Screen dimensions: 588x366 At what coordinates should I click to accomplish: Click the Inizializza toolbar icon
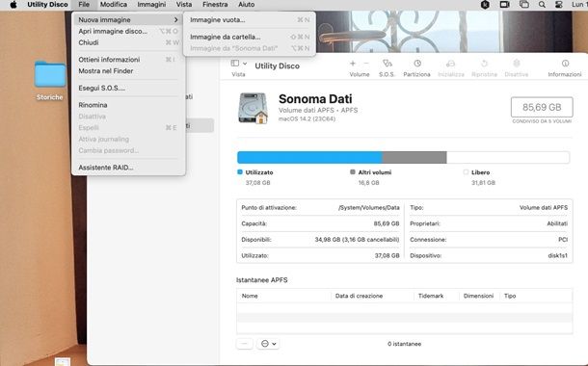(451, 64)
